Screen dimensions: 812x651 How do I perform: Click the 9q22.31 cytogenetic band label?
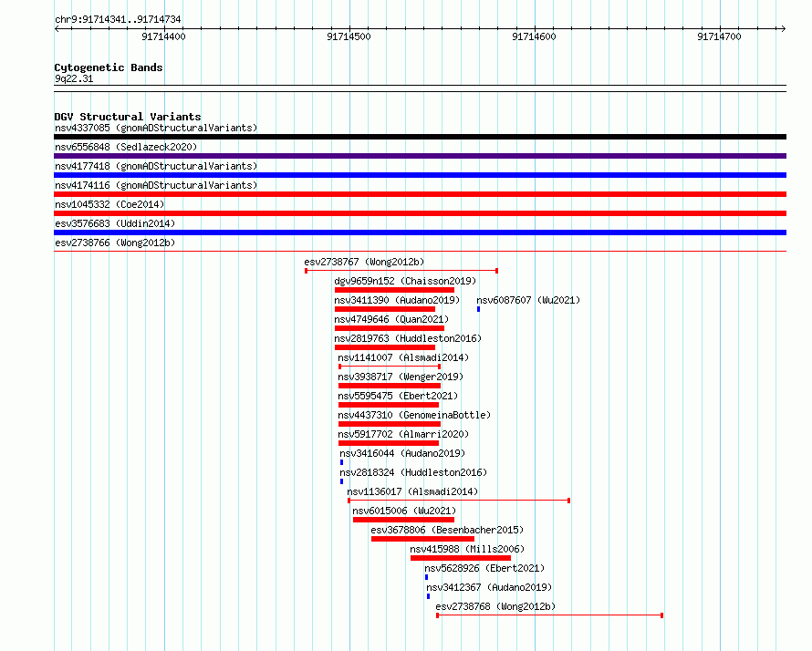[74, 78]
